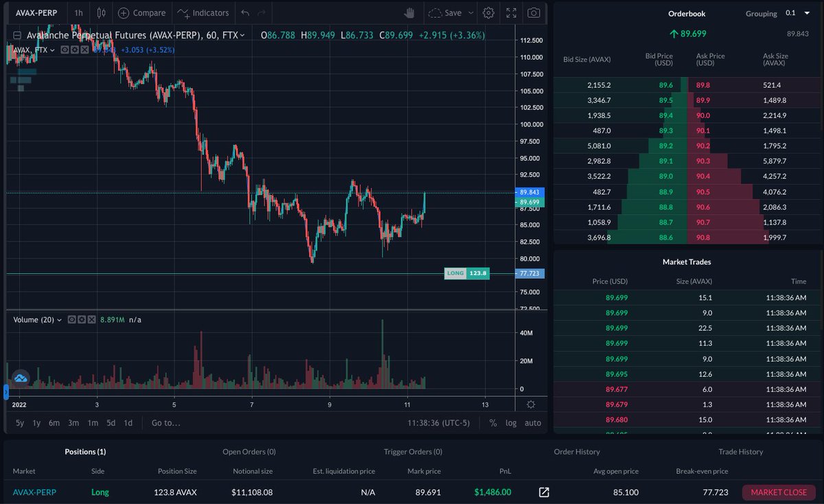
Task: Hide the AVAX, FTX overlay with eye icon
Action: (x=63, y=49)
